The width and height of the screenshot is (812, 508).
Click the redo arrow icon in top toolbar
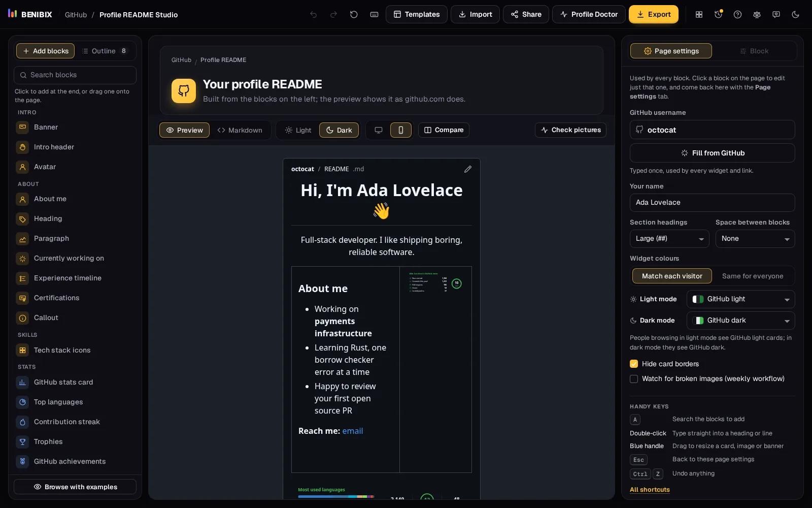click(333, 15)
